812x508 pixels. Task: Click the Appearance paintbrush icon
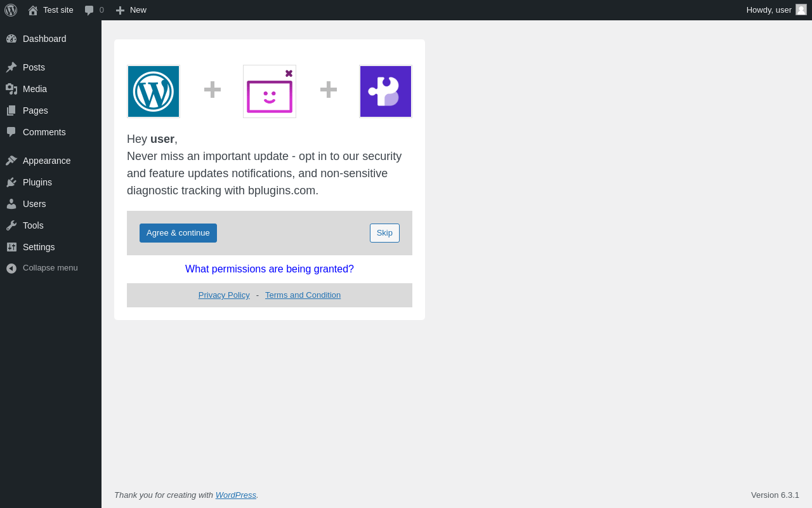pyautogui.click(x=11, y=161)
